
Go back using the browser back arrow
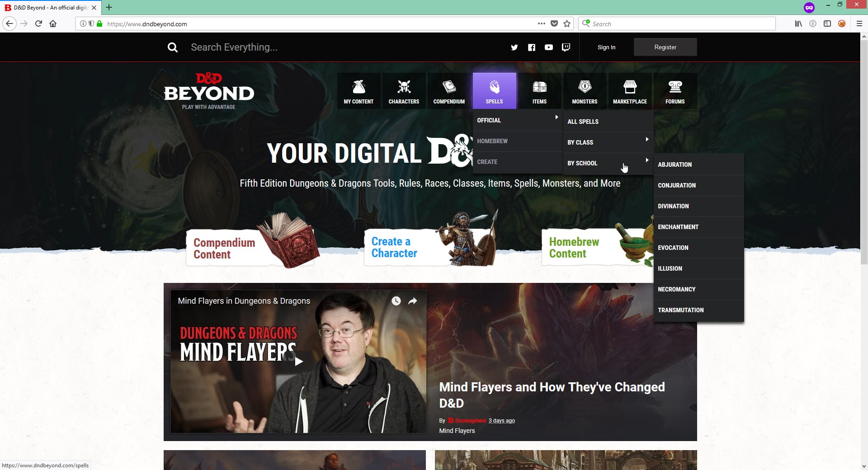pyautogui.click(x=9, y=24)
